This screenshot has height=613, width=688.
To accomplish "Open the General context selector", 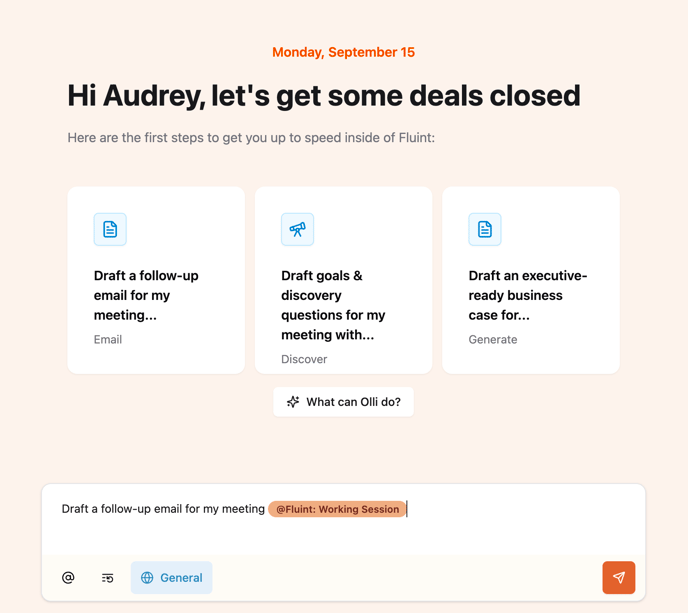I will click(172, 577).
